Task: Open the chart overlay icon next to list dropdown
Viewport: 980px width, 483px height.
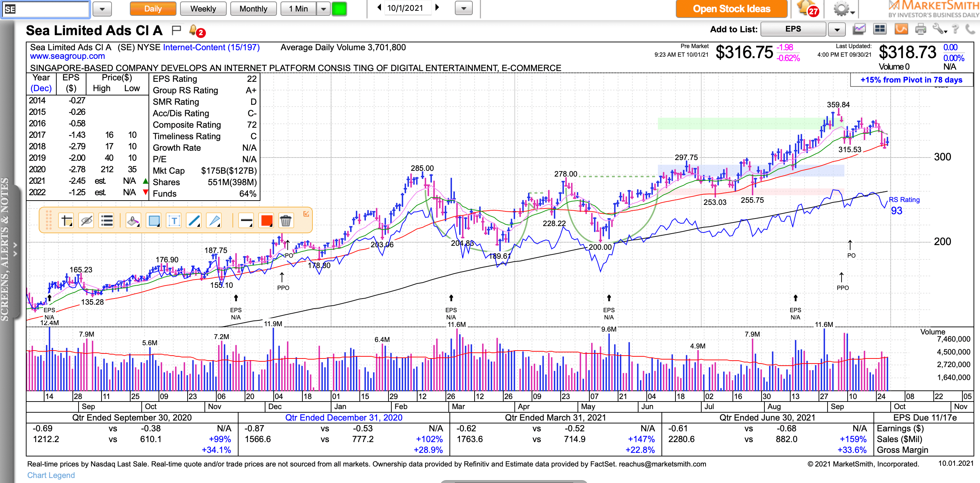Action: point(859,29)
